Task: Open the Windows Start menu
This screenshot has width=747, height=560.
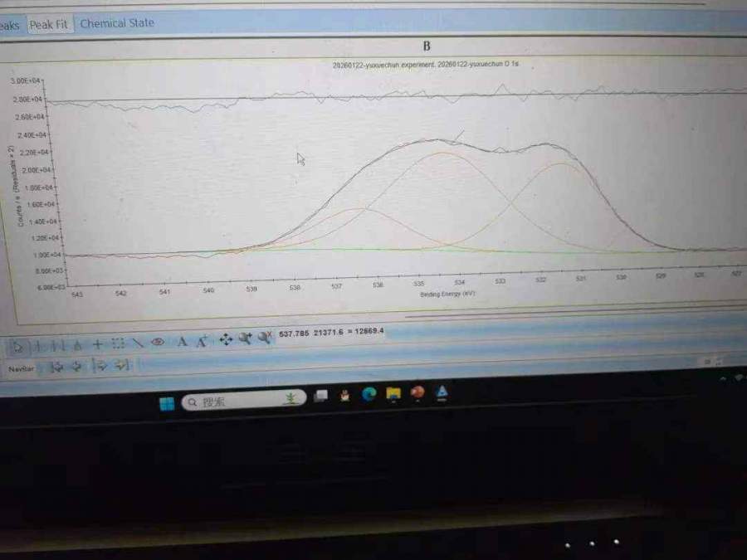Action: [x=167, y=404]
